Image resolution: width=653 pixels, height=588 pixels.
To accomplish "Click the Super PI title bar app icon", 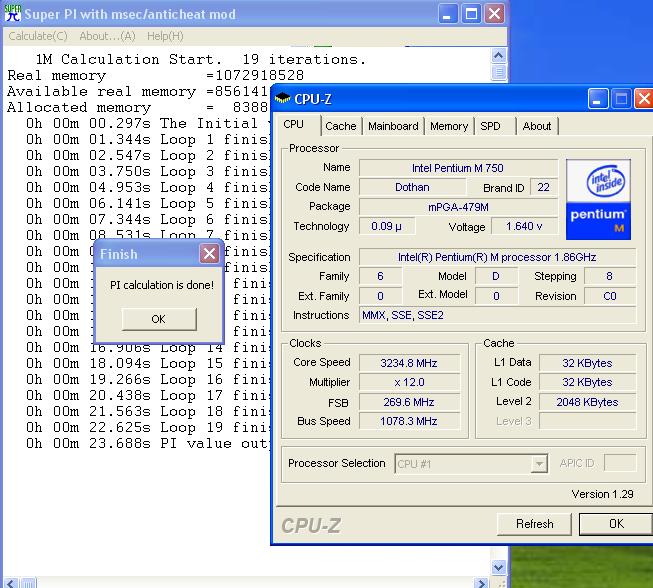I will pos(12,14).
